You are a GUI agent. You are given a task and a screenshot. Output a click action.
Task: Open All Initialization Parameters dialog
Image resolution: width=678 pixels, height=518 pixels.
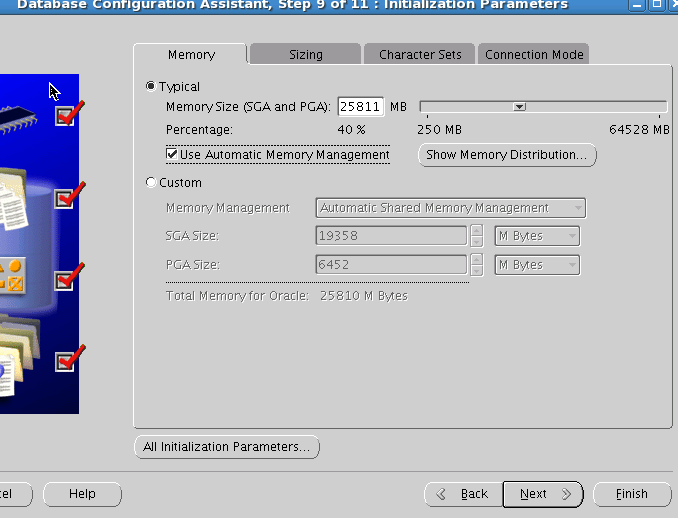[x=227, y=447]
